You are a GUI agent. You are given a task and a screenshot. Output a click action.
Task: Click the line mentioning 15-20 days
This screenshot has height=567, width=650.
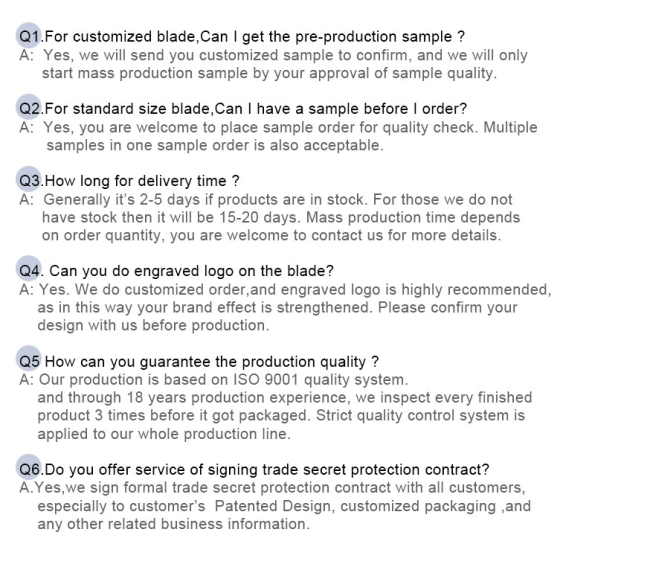[x=280, y=217]
